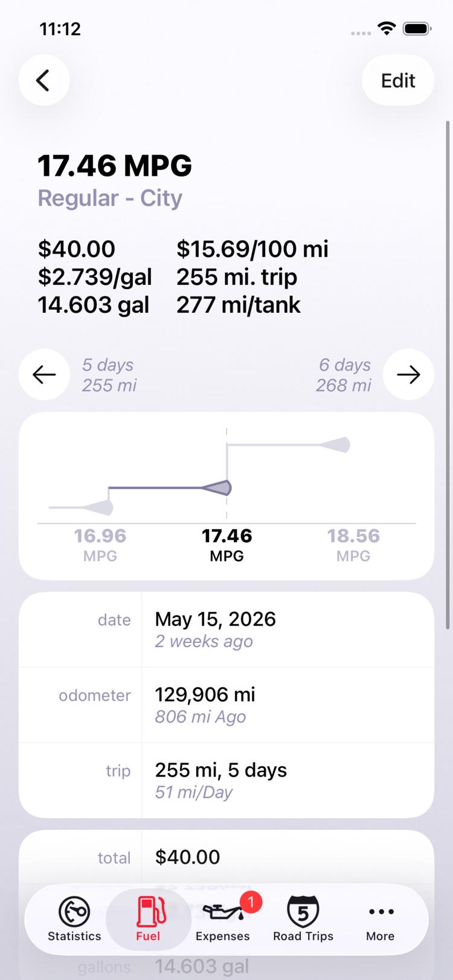The image size is (453, 980).
Task: Go back using the chevron button
Action: pyautogui.click(x=44, y=80)
